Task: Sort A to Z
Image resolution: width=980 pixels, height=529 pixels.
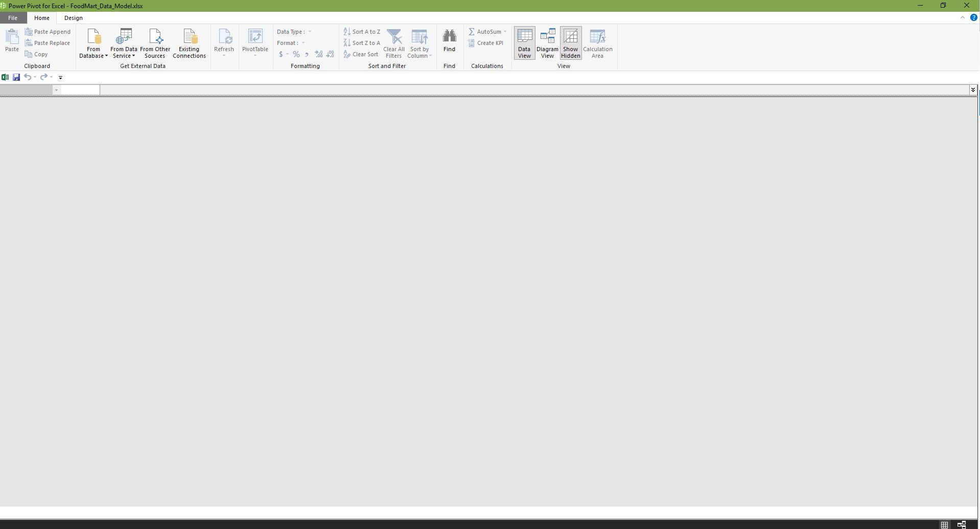Action: coord(362,32)
